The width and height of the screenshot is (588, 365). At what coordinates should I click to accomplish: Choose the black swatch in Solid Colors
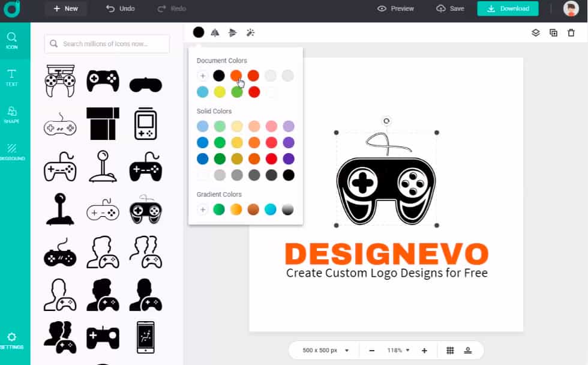click(x=289, y=175)
